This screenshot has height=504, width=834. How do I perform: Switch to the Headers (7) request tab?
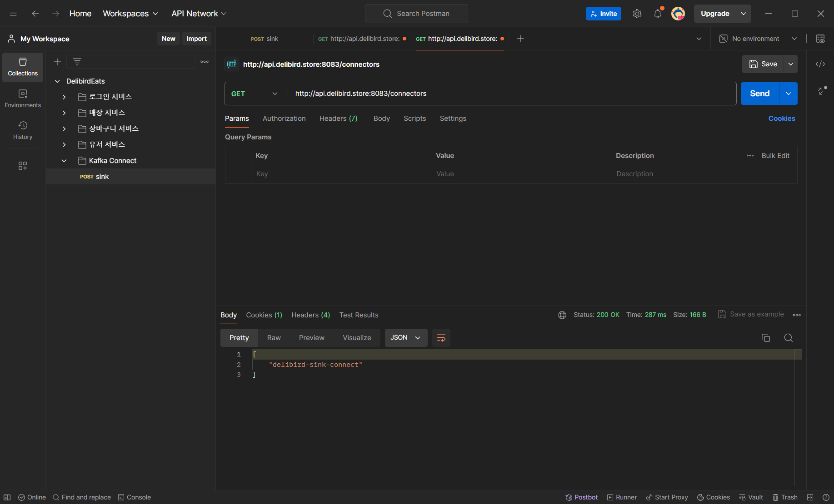point(339,119)
